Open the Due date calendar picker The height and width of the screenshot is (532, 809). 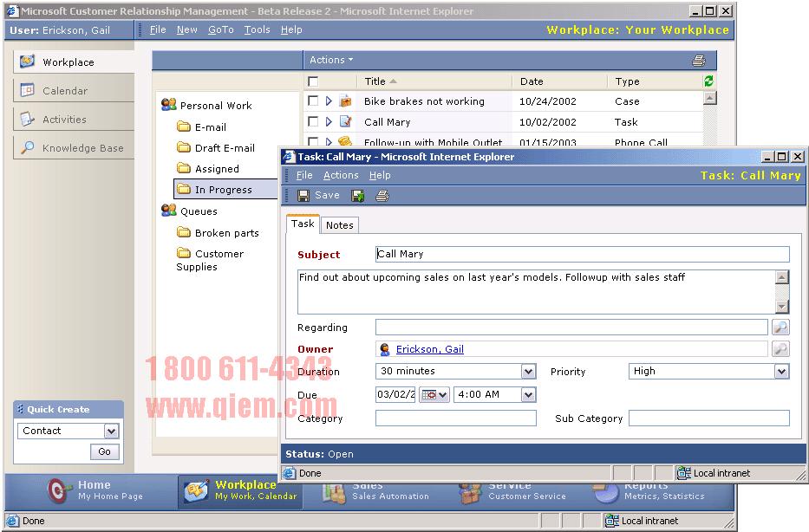[x=434, y=395]
